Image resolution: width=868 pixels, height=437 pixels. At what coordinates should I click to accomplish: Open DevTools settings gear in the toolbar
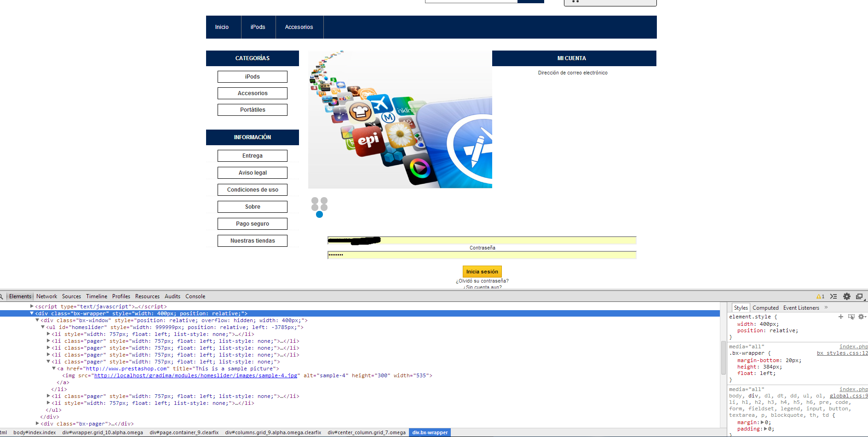(x=847, y=296)
